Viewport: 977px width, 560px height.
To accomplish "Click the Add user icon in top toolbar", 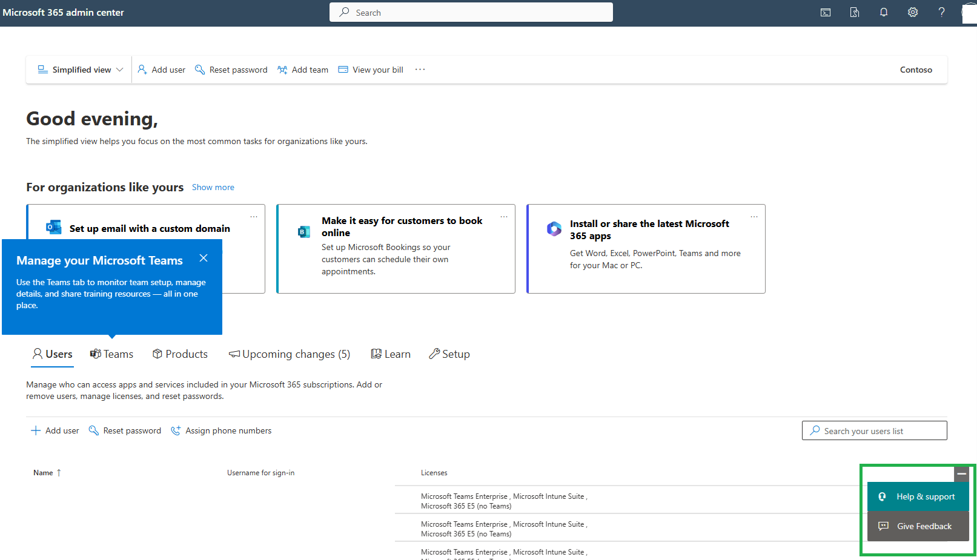I will click(x=142, y=70).
